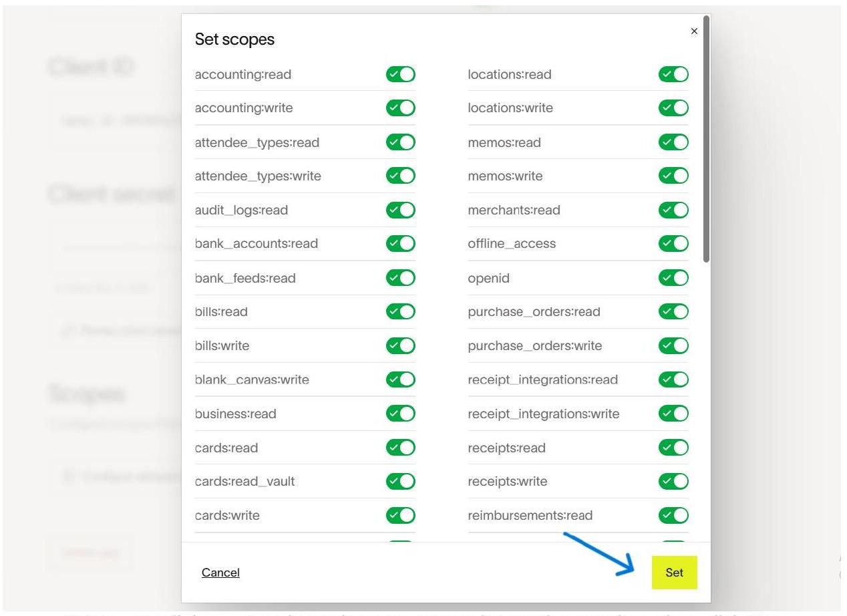
Task: Click the Set button
Action: click(x=674, y=573)
